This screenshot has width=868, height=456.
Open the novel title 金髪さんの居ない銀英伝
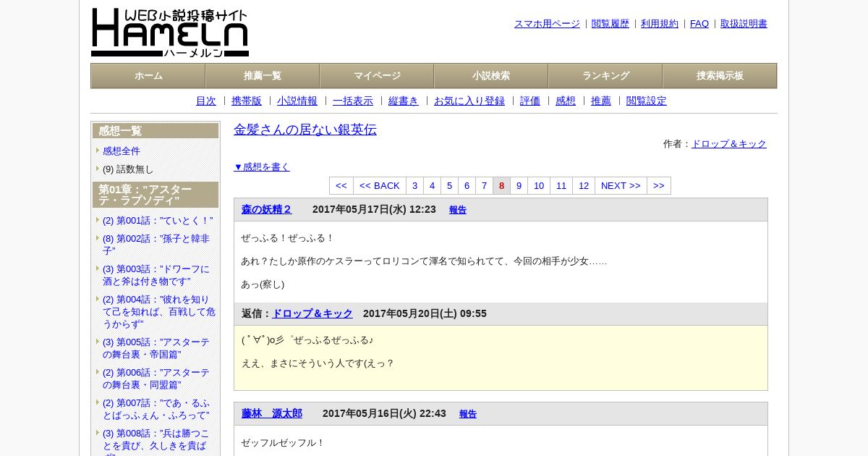pyautogui.click(x=305, y=130)
